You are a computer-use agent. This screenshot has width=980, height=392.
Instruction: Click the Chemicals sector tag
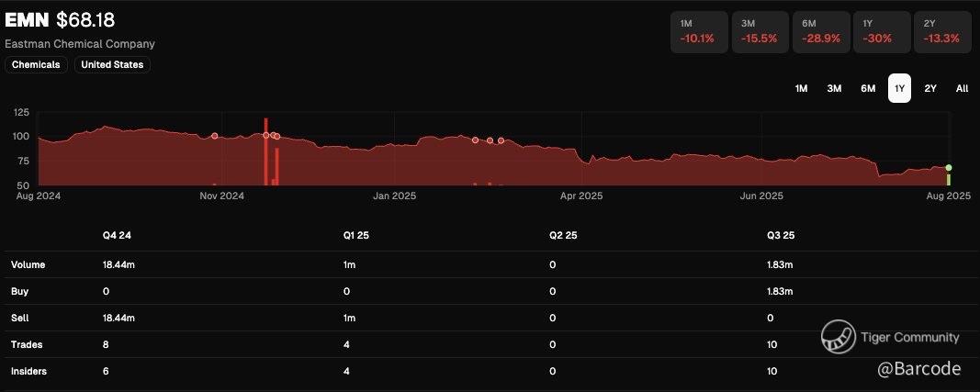36,64
